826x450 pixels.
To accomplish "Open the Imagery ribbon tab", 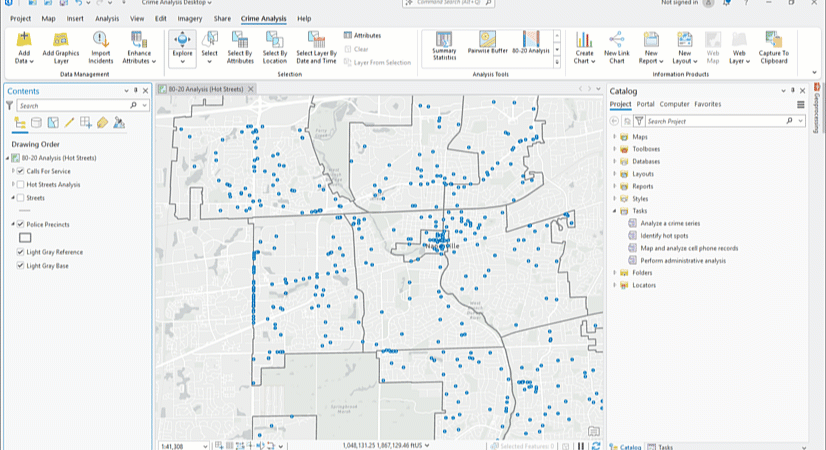I will click(190, 18).
